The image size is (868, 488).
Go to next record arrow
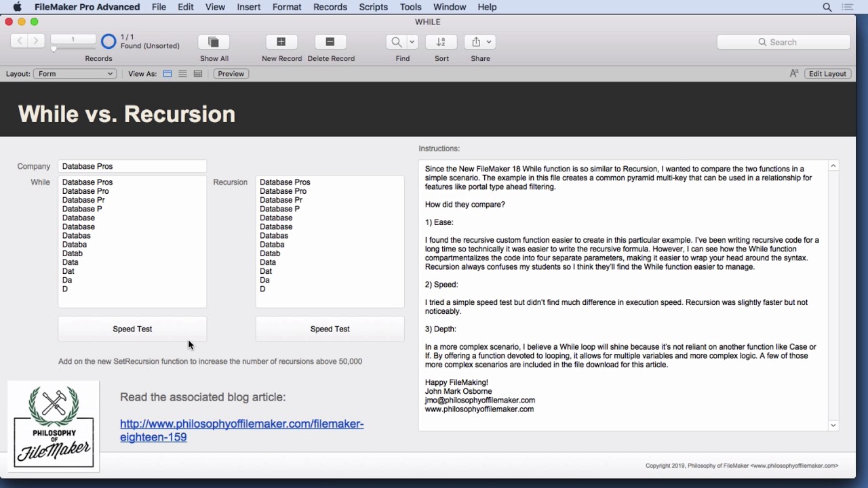37,41
